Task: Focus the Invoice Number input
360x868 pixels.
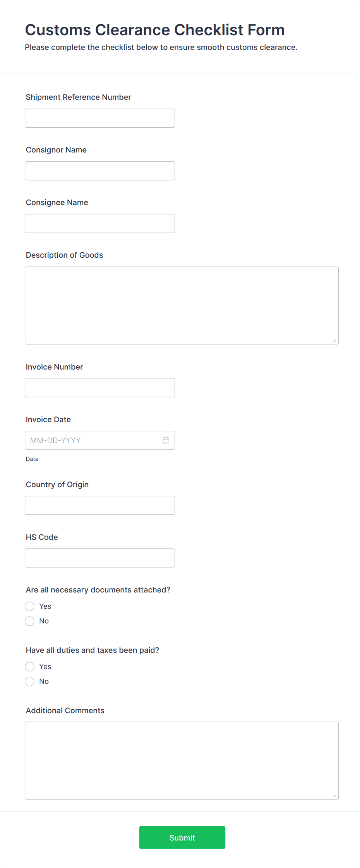Action: pos(100,387)
